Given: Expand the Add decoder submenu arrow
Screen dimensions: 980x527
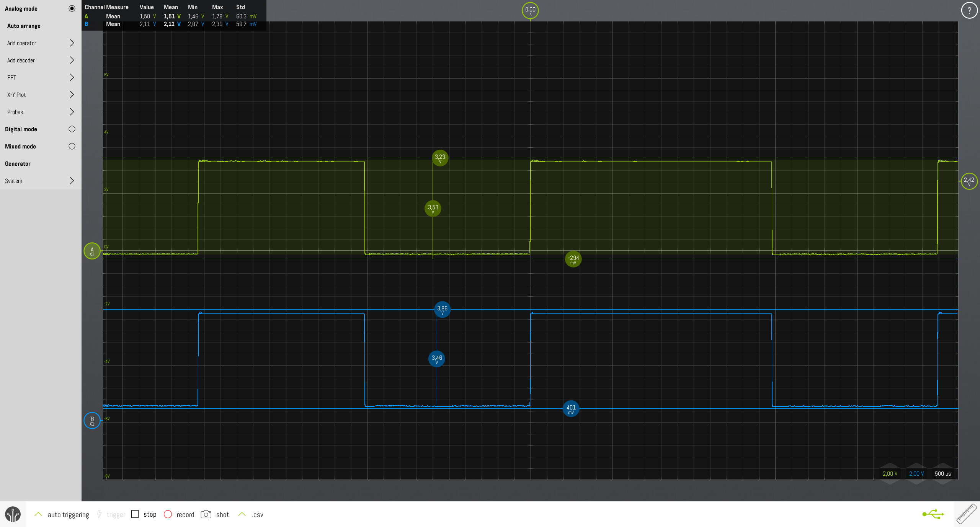Looking at the screenshot, I should click(x=72, y=60).
